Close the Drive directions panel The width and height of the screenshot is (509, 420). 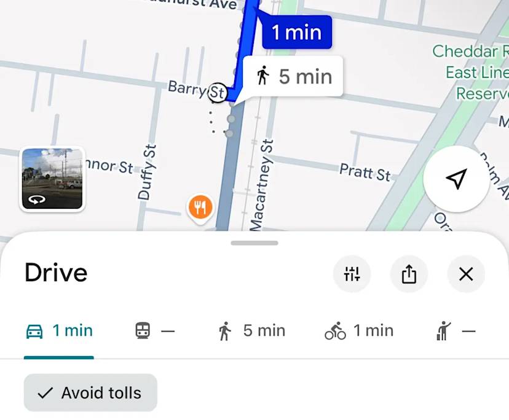(466, 274)
